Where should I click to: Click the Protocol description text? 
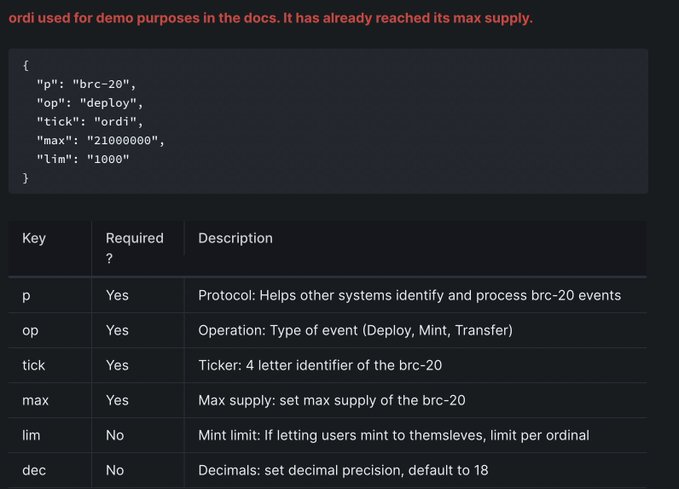point(410,295)
